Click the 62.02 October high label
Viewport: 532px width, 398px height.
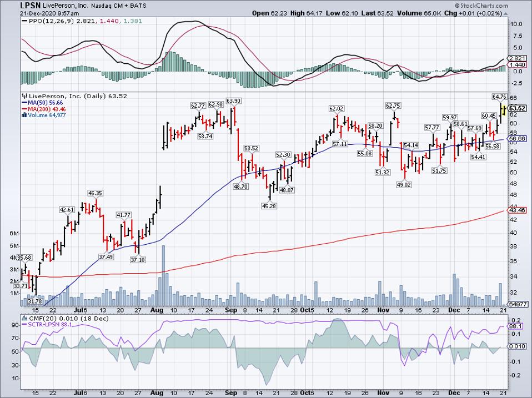[x=336, y=108]
